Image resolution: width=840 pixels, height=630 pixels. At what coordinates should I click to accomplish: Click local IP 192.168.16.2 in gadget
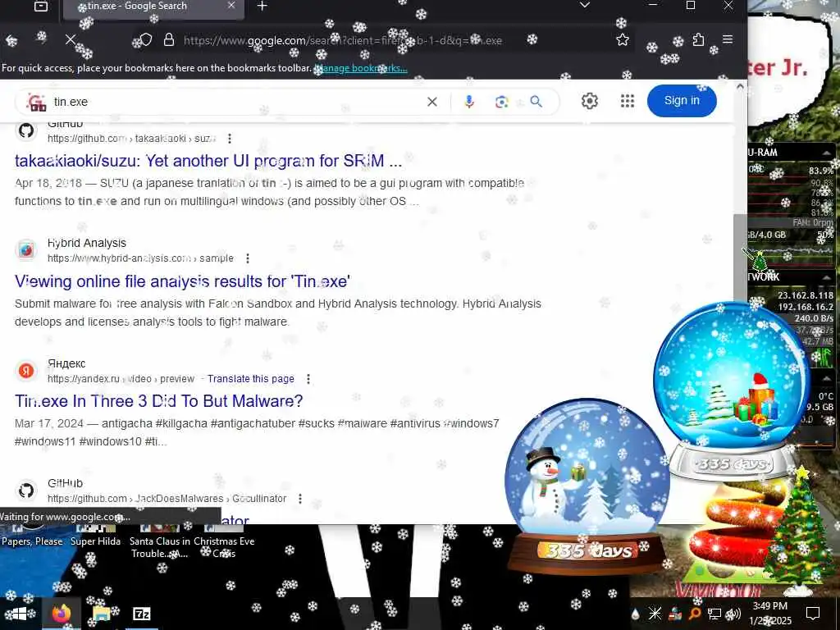click(806, 307)
